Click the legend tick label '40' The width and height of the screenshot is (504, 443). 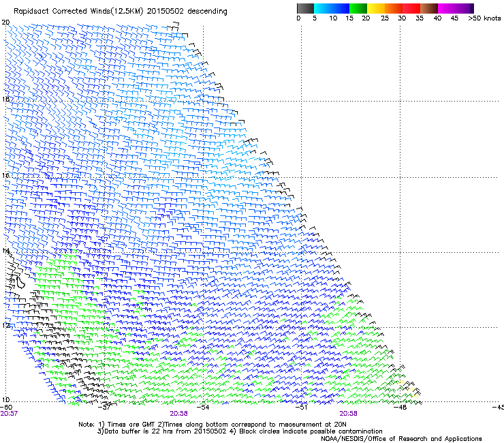(437, 18)
